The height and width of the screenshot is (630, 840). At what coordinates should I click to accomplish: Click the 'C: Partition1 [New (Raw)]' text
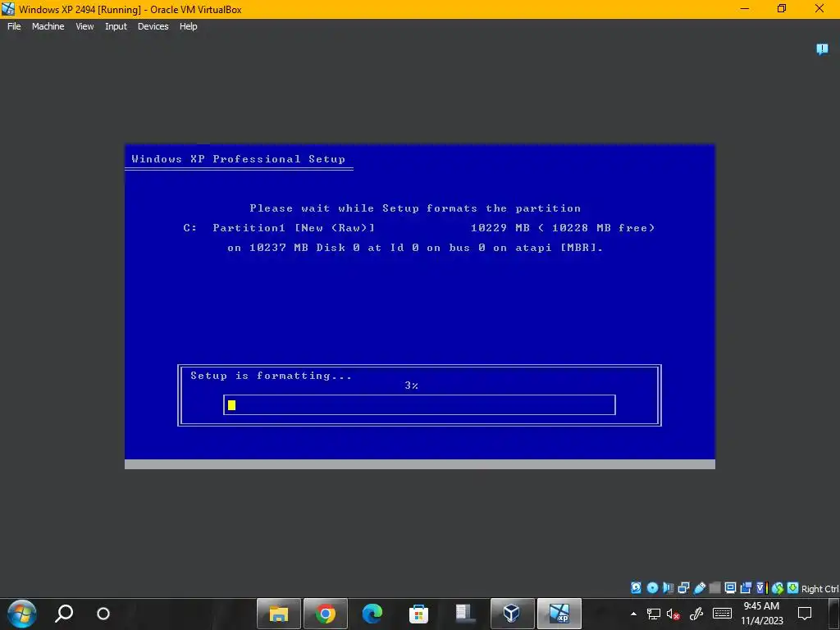(x=279, y=228)
